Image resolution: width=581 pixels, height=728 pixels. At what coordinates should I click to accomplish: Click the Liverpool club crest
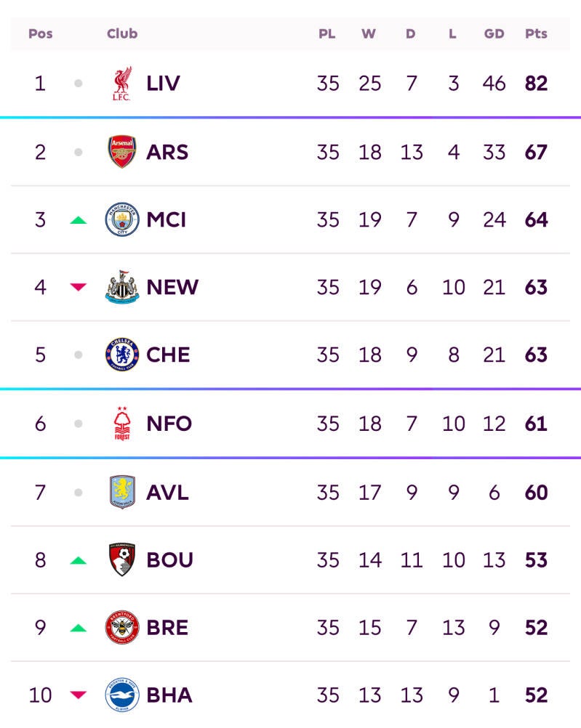tap(122, 84)
